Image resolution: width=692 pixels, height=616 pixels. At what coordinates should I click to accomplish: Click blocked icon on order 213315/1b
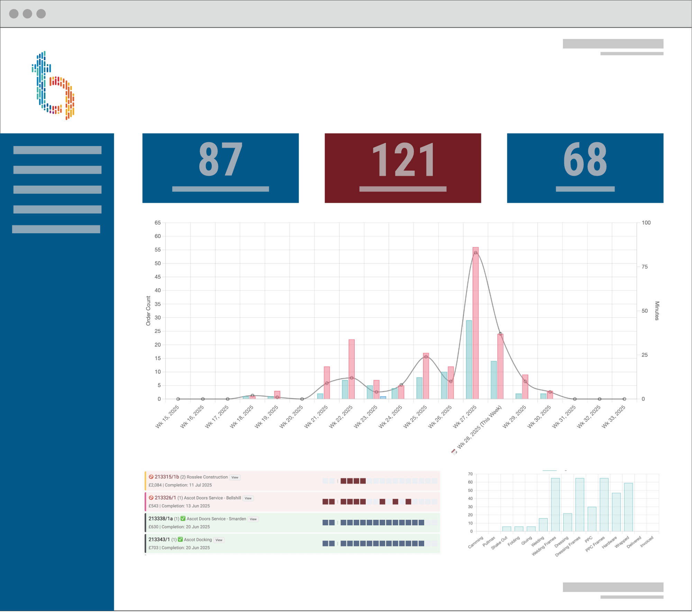(x=151, y=477)
